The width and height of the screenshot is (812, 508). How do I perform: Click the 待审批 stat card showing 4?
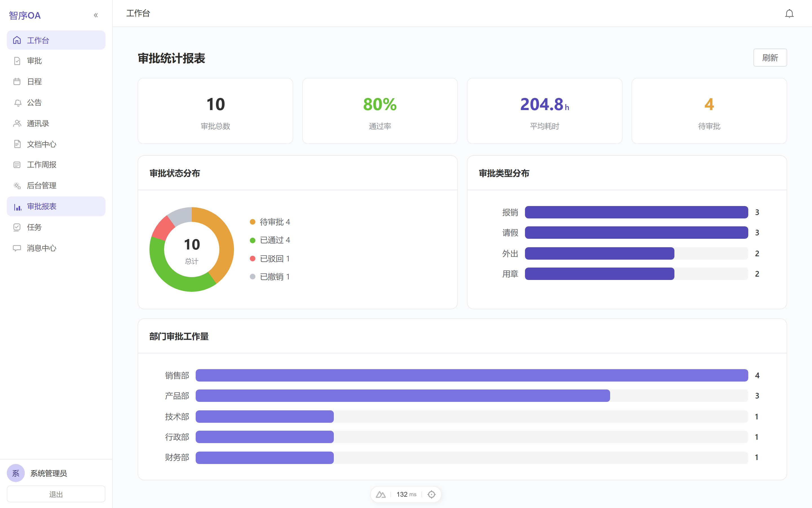click(x=709, y=111)
